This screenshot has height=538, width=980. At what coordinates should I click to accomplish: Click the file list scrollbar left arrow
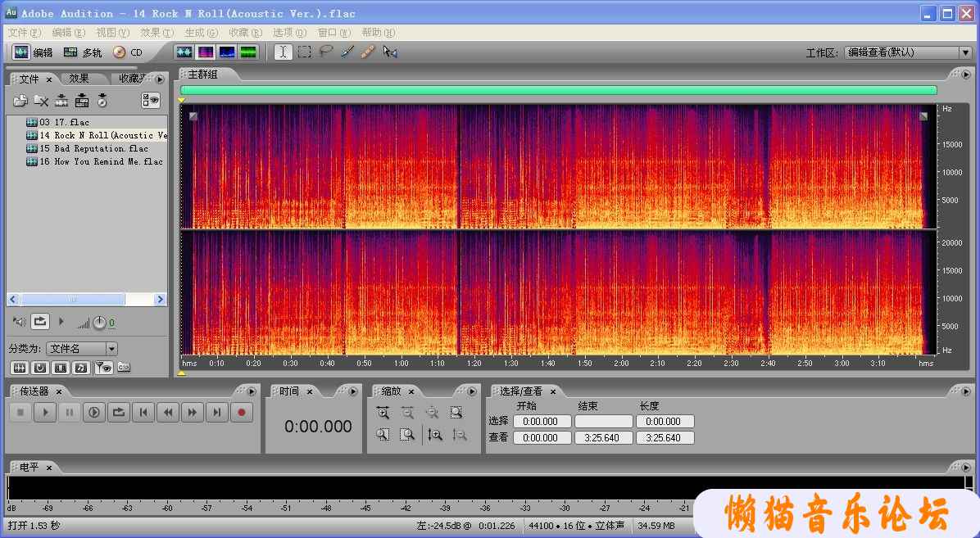click(12, 300)
